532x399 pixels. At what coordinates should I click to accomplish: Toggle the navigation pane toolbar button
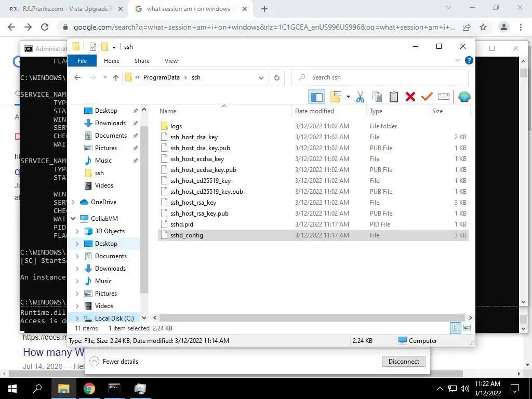(x=316, y=97)
